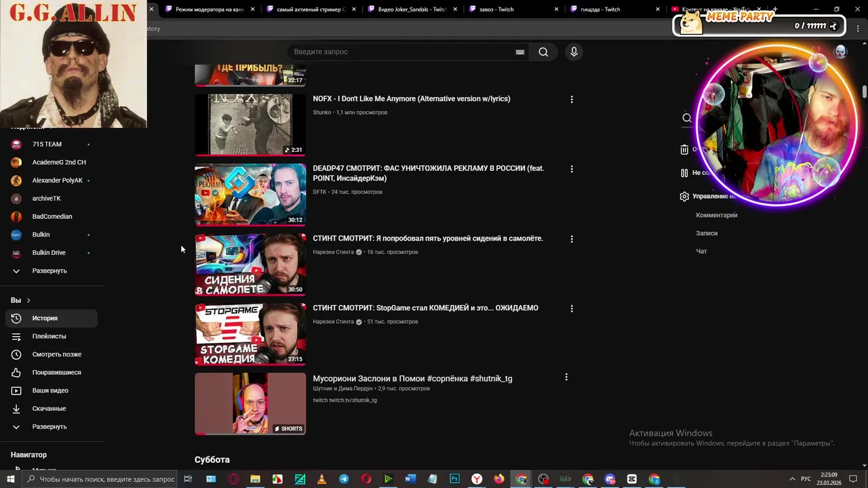Open 715 TEAM subscription channel
Viewport: 868px width, 488px height.
click(x=52, y=144)
